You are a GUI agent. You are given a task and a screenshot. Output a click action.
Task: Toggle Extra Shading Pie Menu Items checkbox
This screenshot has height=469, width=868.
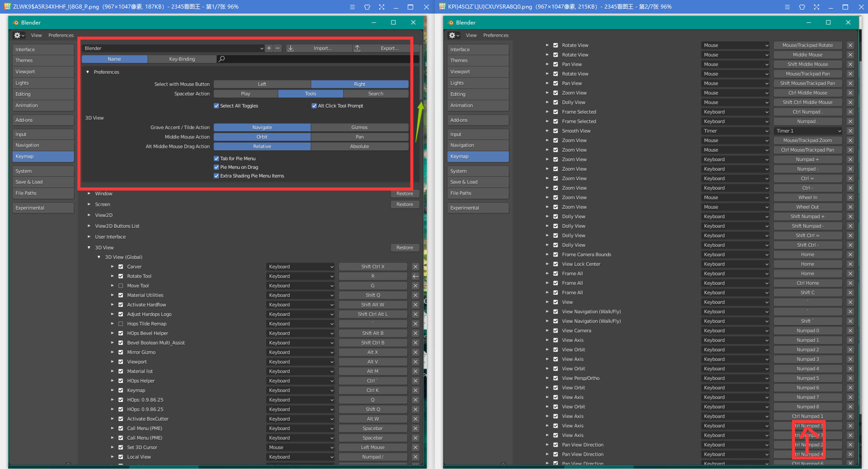[217, 176]
